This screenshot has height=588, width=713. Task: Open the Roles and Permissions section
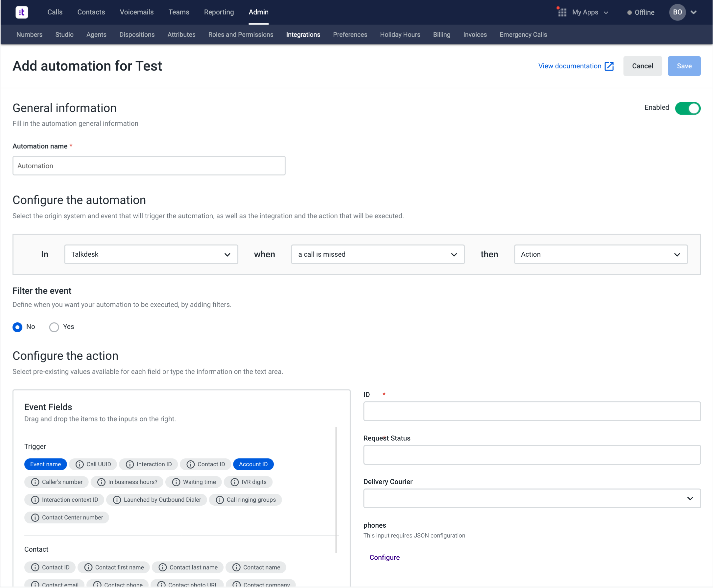[x=241, y=35]
